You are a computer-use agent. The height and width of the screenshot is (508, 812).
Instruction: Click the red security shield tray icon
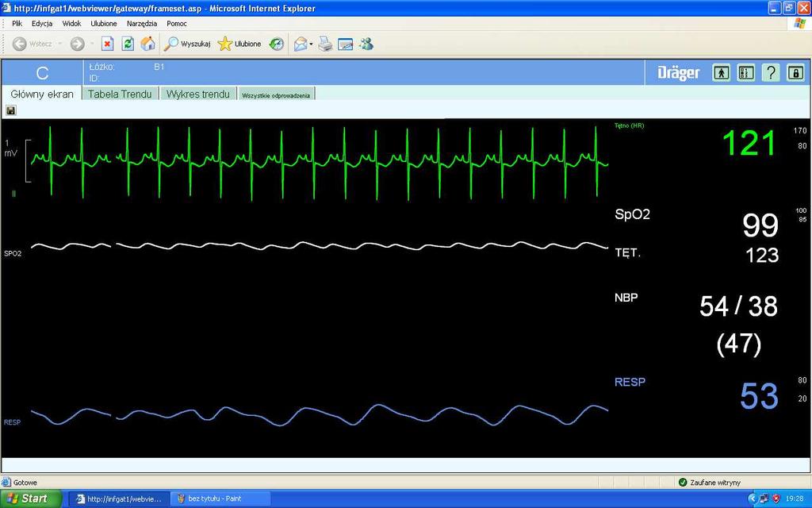pos(776,498)
